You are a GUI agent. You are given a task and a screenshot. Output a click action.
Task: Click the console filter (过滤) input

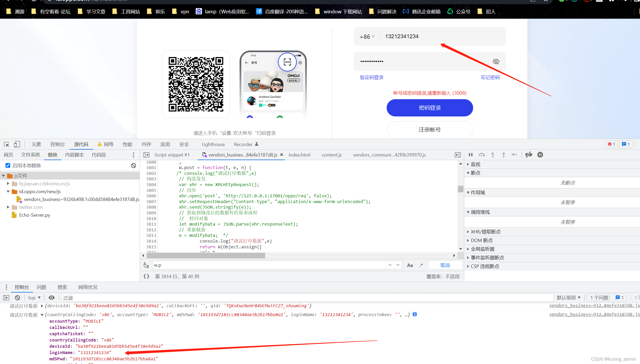[x=307, y=298]
